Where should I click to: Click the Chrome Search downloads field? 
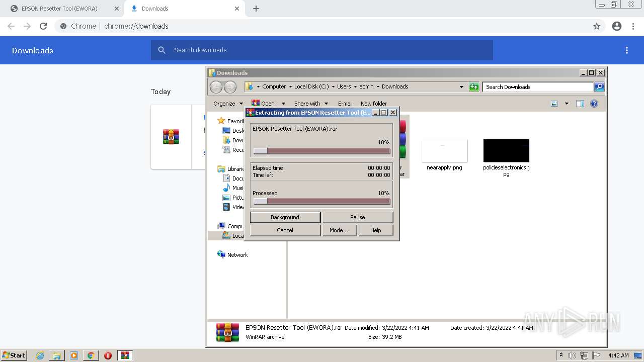coord(322,50)
